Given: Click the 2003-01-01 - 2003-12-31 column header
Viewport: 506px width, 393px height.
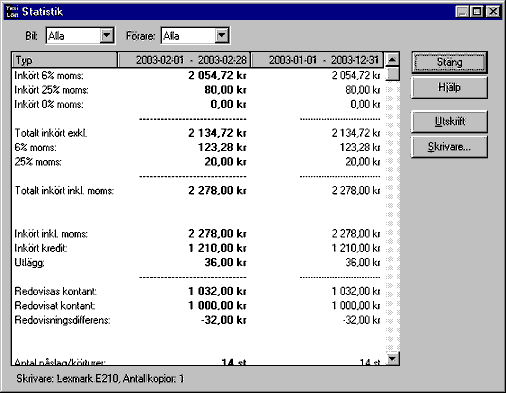Looking at the screenshot, I should [317, 60].
